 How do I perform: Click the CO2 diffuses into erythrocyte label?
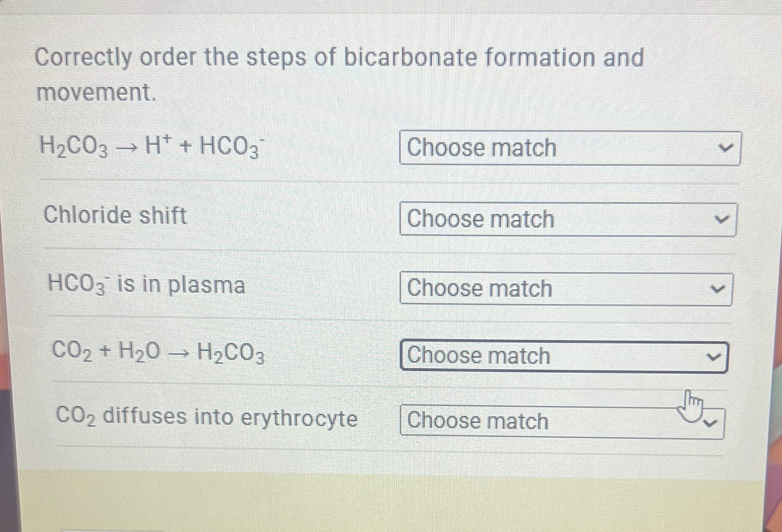tap(207, 417)
